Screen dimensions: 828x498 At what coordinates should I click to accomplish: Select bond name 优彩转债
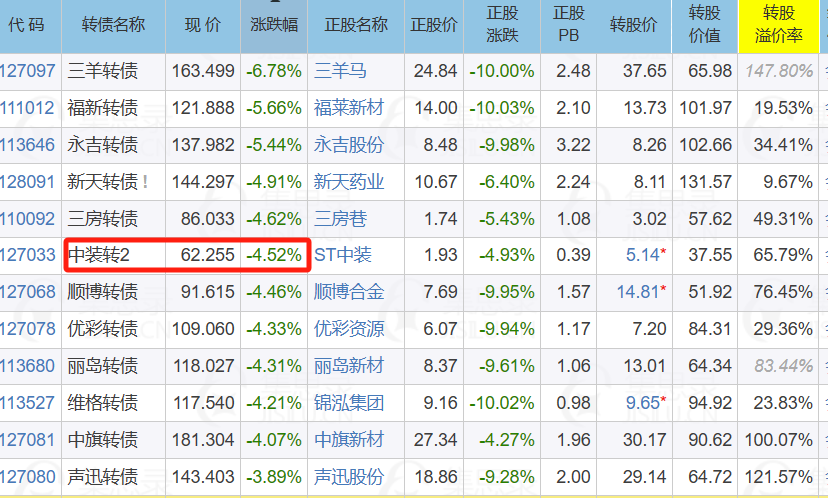click(102, 328)
